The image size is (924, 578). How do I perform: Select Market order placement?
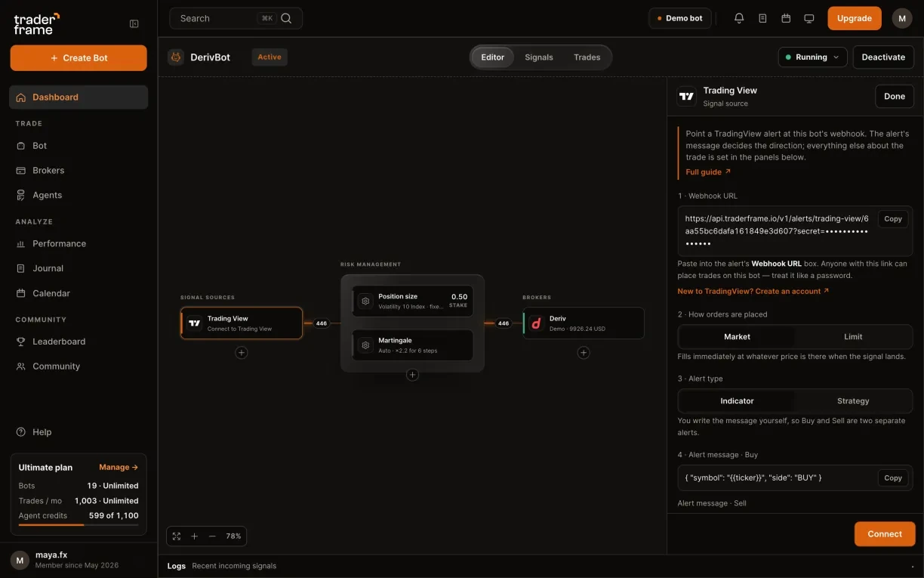coord(737,336)
